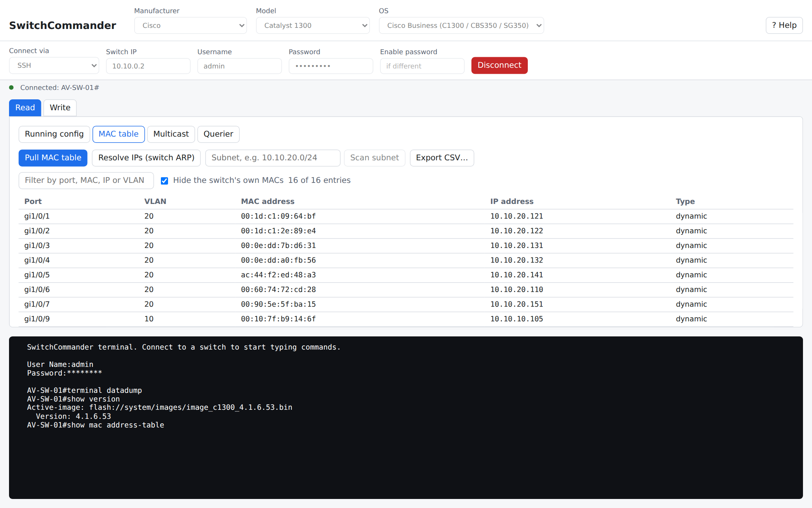The height and width of the screenshot is (508, 812).
Task: Click the green connection status dot
Action: (11, 88)
